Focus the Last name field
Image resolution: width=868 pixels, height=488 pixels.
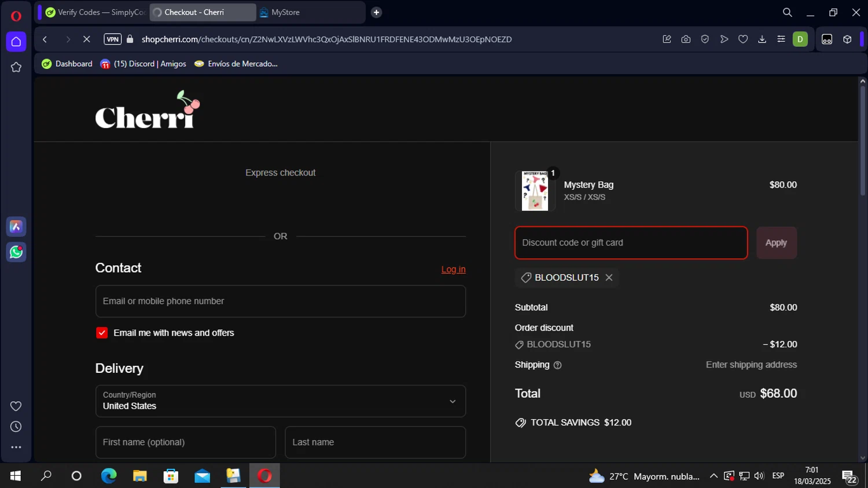(x=376, y=442)
